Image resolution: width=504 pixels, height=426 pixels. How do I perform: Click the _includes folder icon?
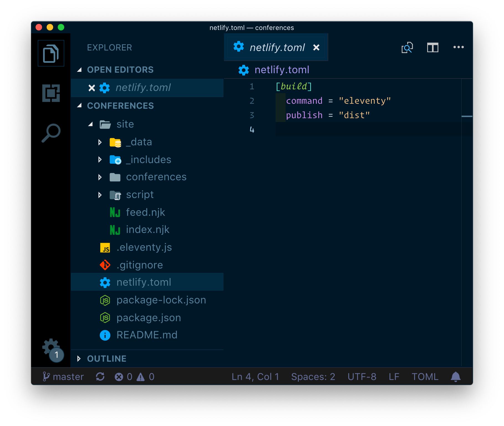pos(115,160)
